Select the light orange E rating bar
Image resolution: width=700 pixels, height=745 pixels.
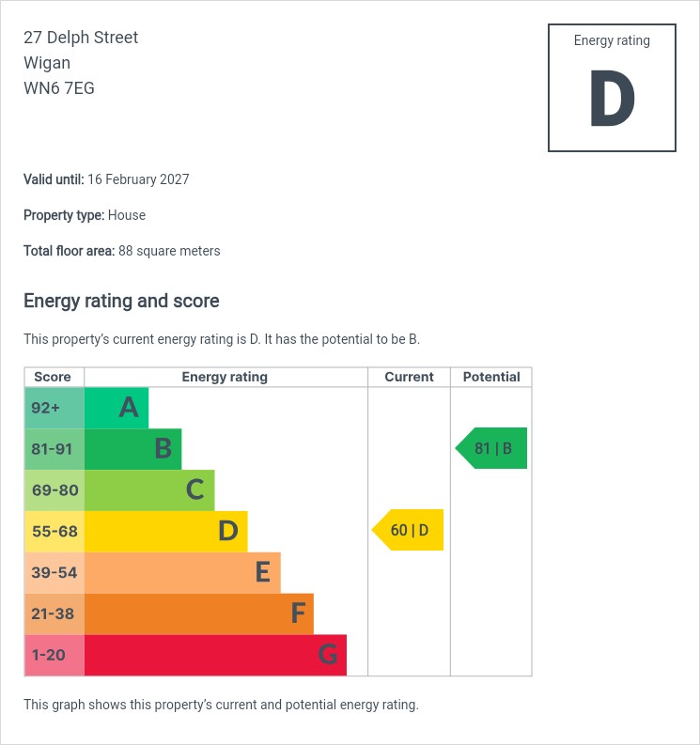tap(182, 573)
